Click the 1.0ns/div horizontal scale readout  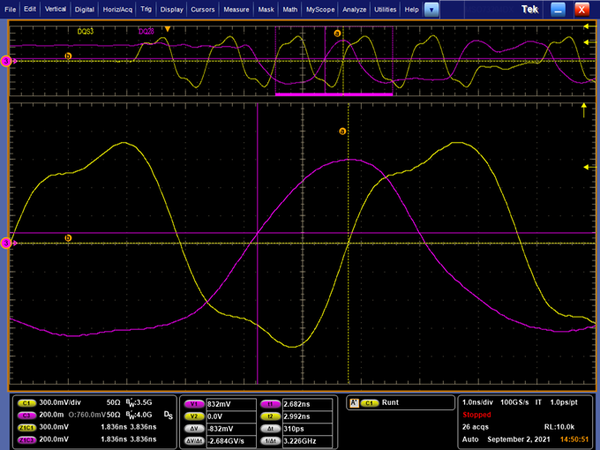tap(478, 402)
